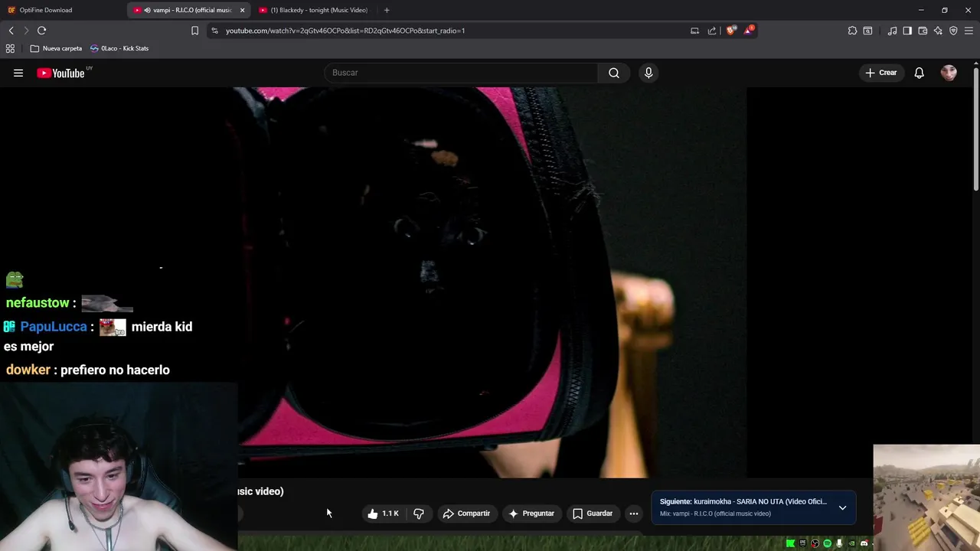Go back in browser history
The image size is (980, 551).
(x=11, y=31)
